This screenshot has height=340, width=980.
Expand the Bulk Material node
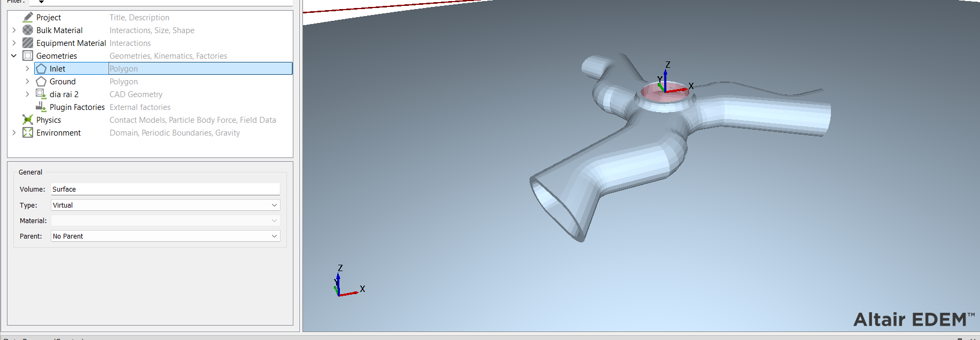(14, 30)
